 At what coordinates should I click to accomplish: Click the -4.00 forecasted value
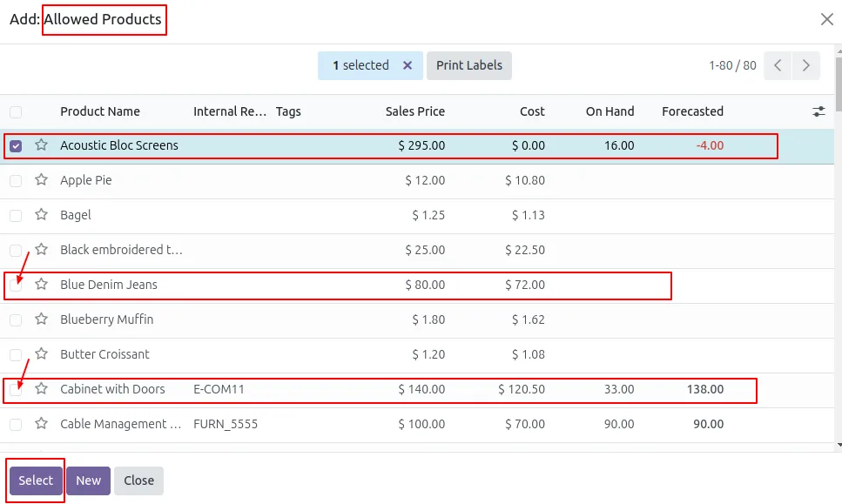pyautogui.click(x=710, y=145)
